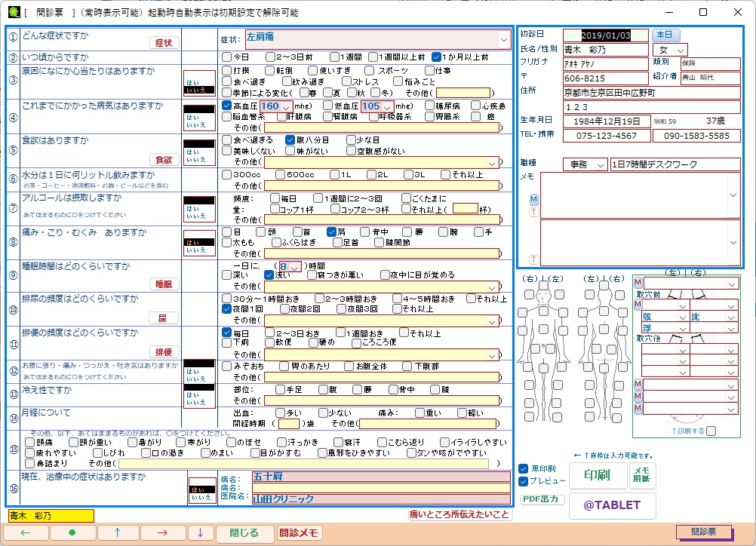
Task: Toggle the 浅い sleep checkbox
Action: pos(269,275)
